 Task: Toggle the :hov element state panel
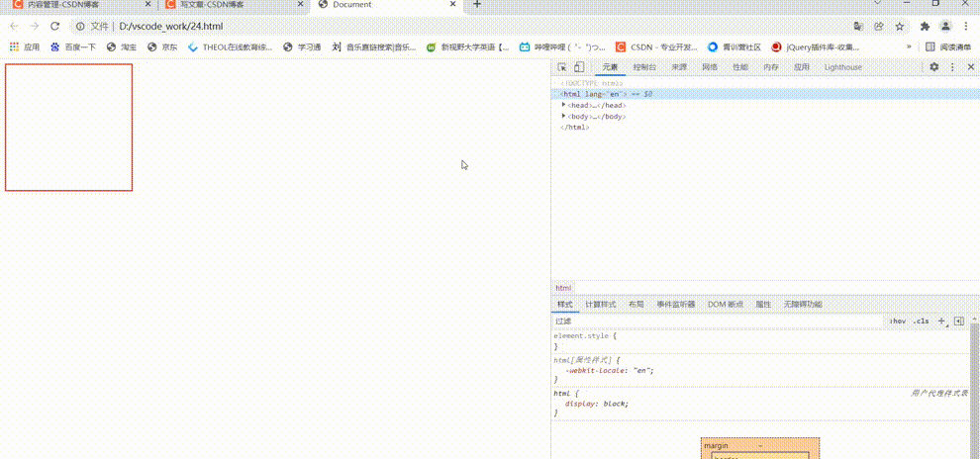pos(897,321)
